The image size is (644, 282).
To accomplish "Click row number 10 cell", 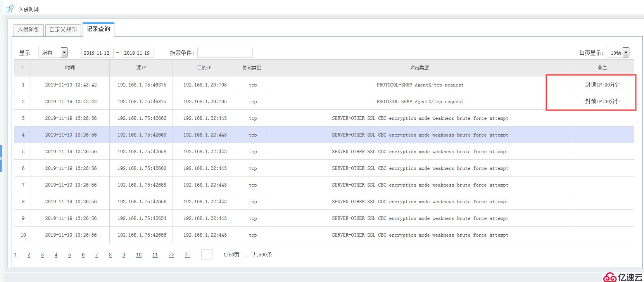I will pos(23,235).
